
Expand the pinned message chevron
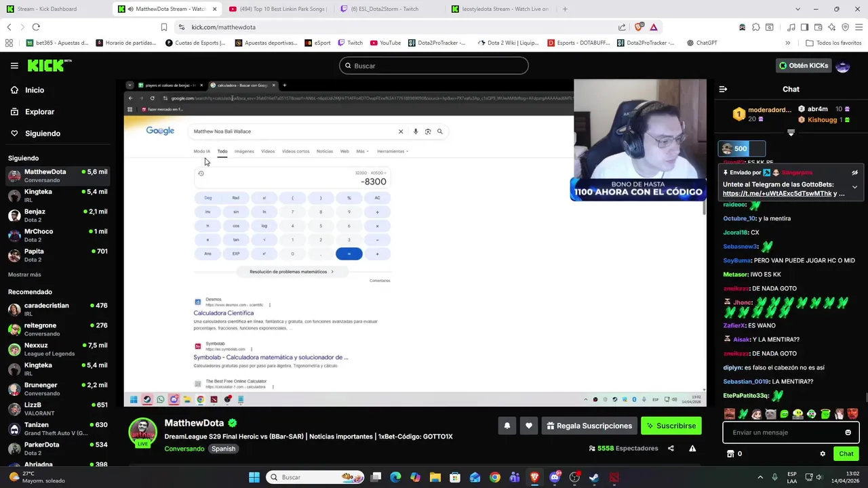[x=854, y=187]
